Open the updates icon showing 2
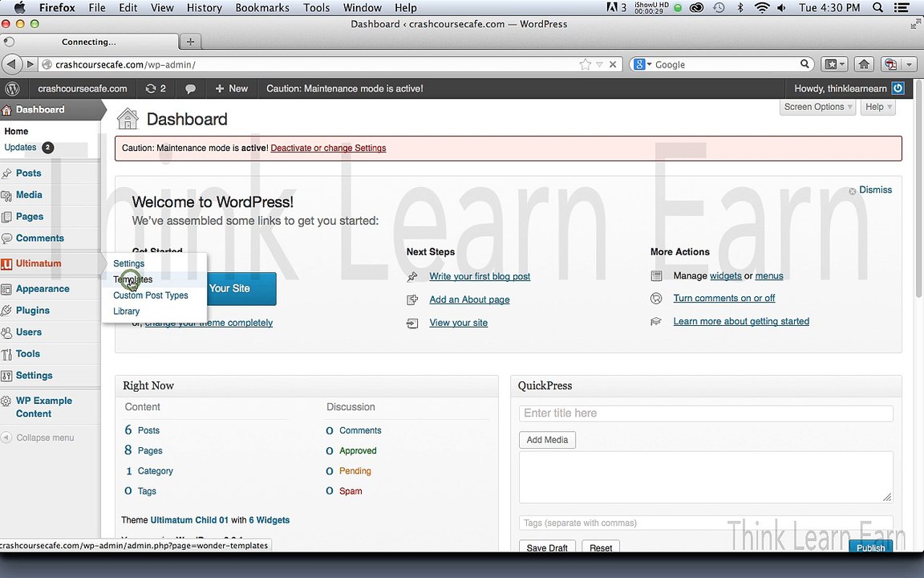This screenshot has width=924, height=578. click(156, 88)
